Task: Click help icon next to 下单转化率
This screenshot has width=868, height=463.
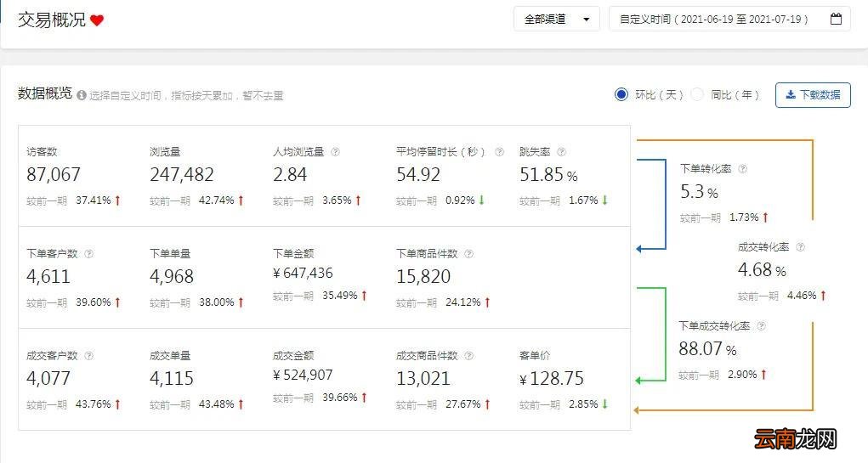Action: [743, 169]
